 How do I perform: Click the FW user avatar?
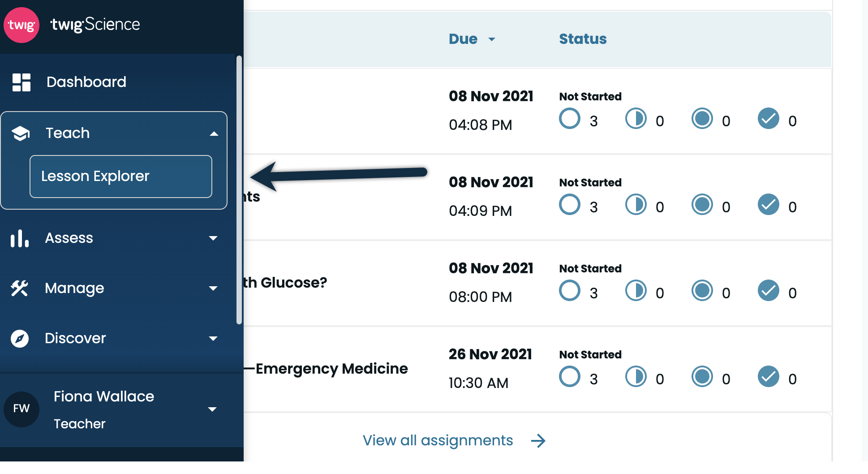21,409
